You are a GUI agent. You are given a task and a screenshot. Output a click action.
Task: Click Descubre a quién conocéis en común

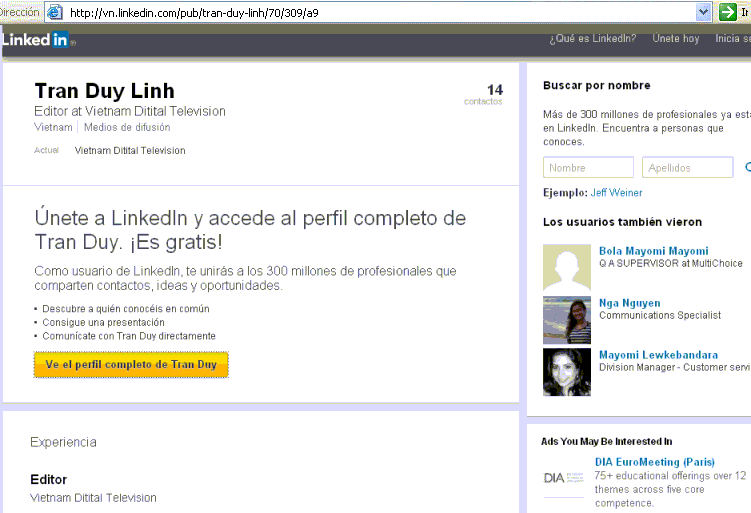click(125, 308)
